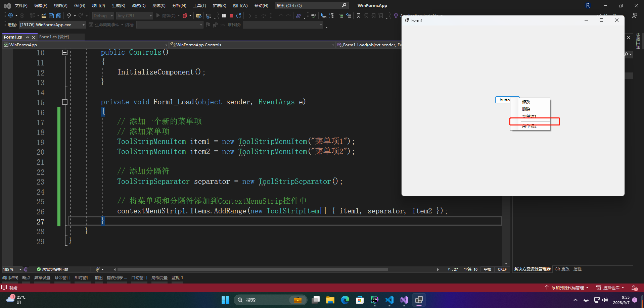Viewport: 644px width, 308px height.
Task: Open File Explorer from the taskbar
Action: click(x=330, y=300)
